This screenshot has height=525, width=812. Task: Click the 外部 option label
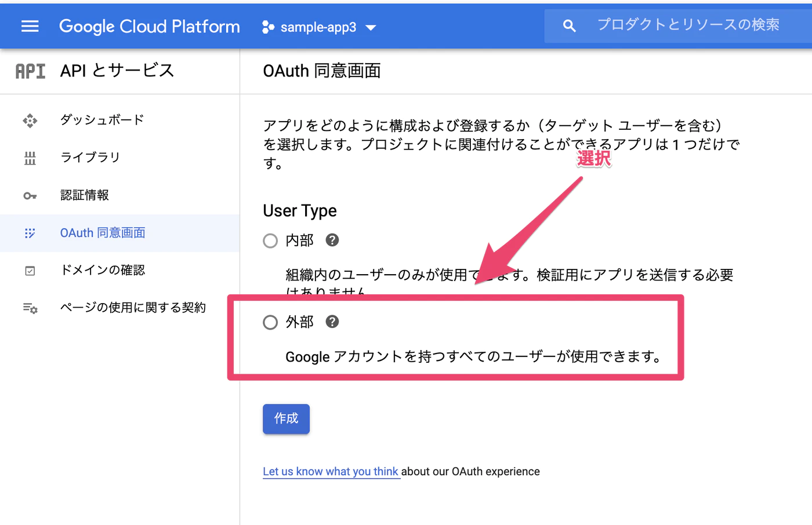(299, 322)
